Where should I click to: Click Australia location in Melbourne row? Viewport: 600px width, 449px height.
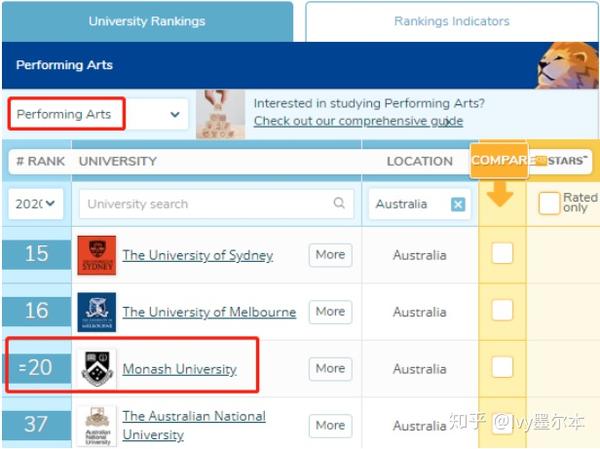(x=420, y=312)
